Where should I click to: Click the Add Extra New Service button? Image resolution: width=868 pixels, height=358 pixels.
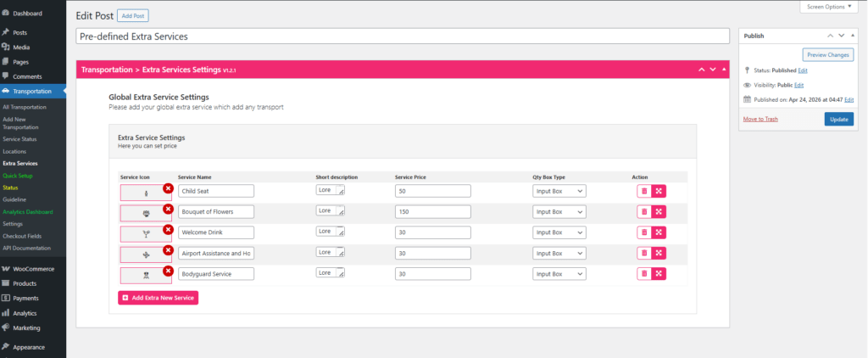point(158,298)
